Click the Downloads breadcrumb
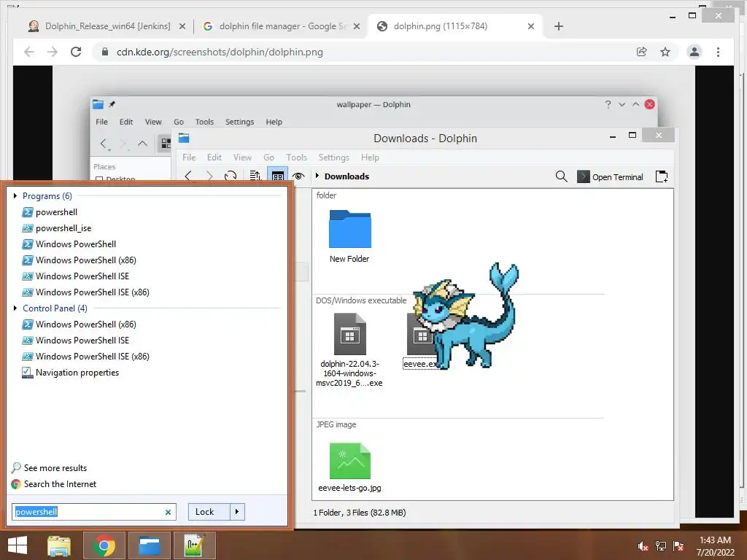The width and height of the screenshot is (747, 560). (x=347, y=176)
